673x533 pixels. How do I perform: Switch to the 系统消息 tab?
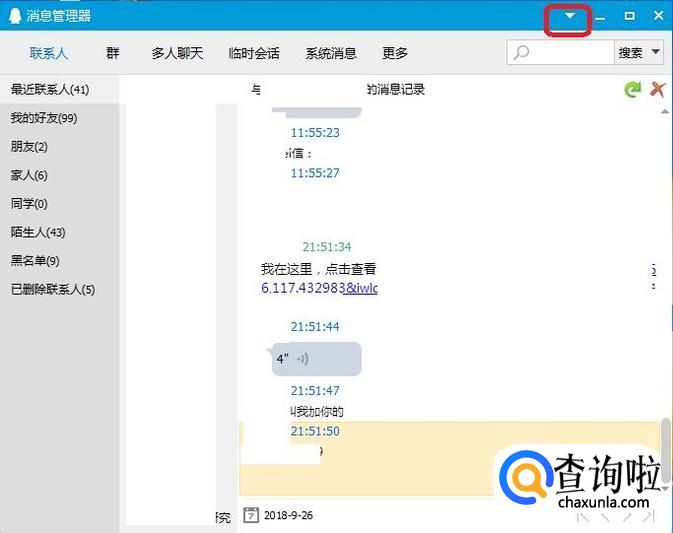pyautogui.click(x=331, y=53)
